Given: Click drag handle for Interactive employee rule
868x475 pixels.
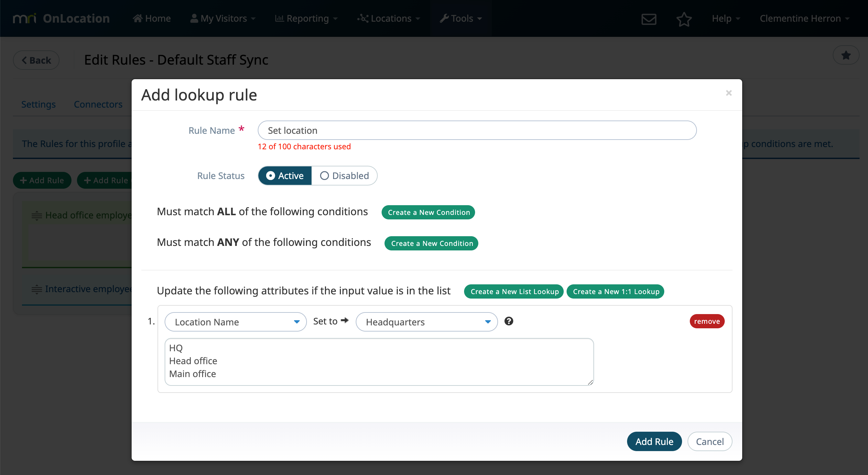Looking at the screenshot, I should pos(37,289).
